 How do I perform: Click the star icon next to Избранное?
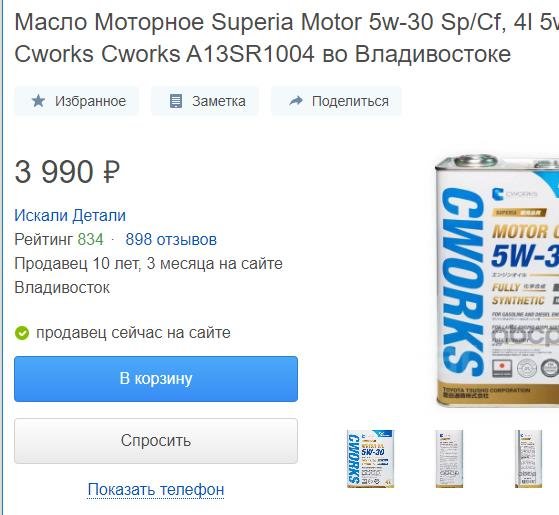(38, 101)
